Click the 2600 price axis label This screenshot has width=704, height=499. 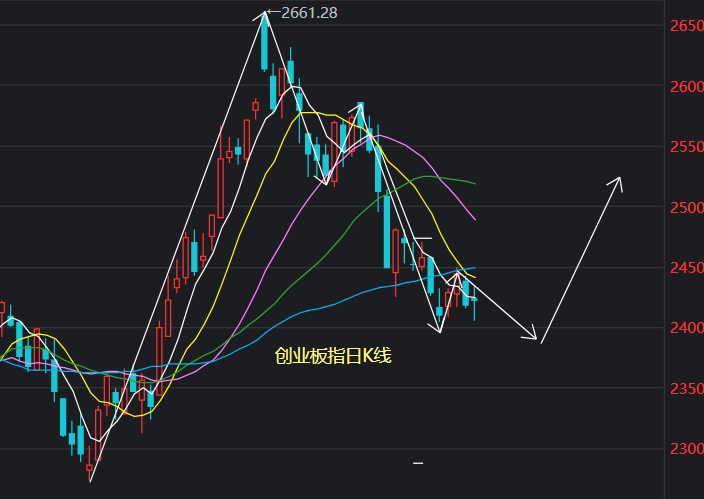[x=686, y=86]
